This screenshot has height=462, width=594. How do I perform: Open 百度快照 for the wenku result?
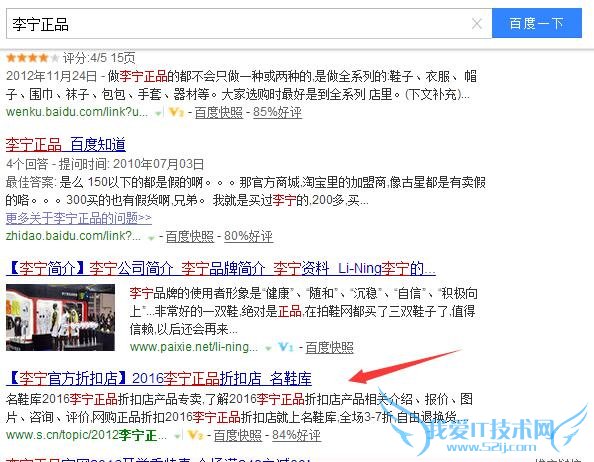pos(219,112)
